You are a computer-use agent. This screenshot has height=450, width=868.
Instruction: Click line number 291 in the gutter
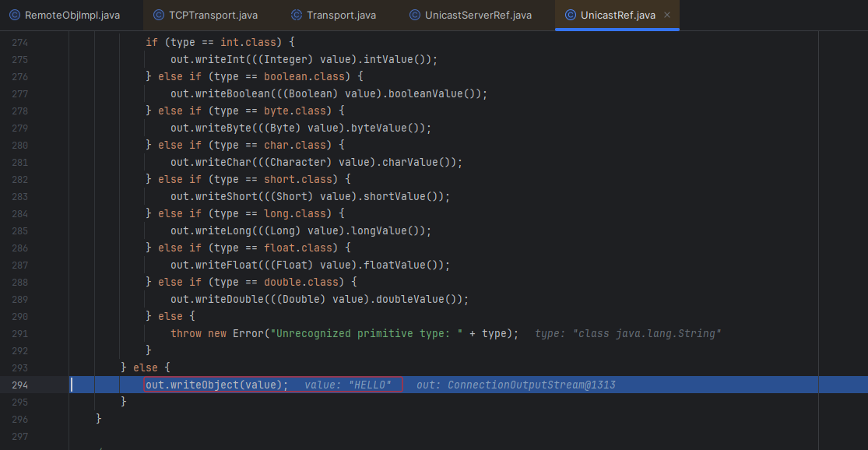(19, 333)
